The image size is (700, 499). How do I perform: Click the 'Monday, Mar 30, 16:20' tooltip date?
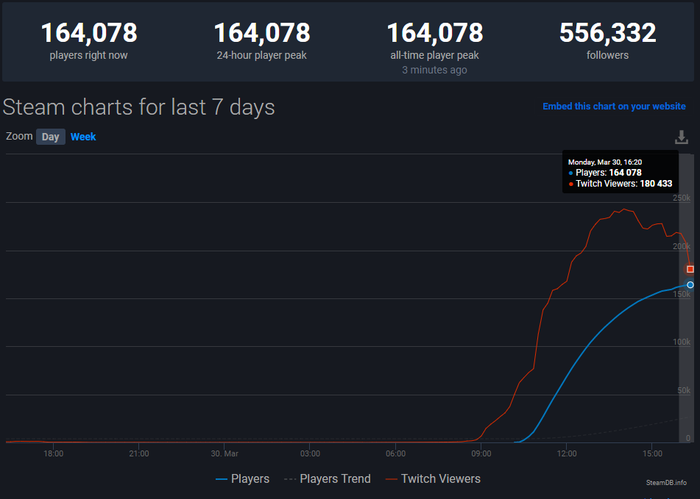pos(605,162)
